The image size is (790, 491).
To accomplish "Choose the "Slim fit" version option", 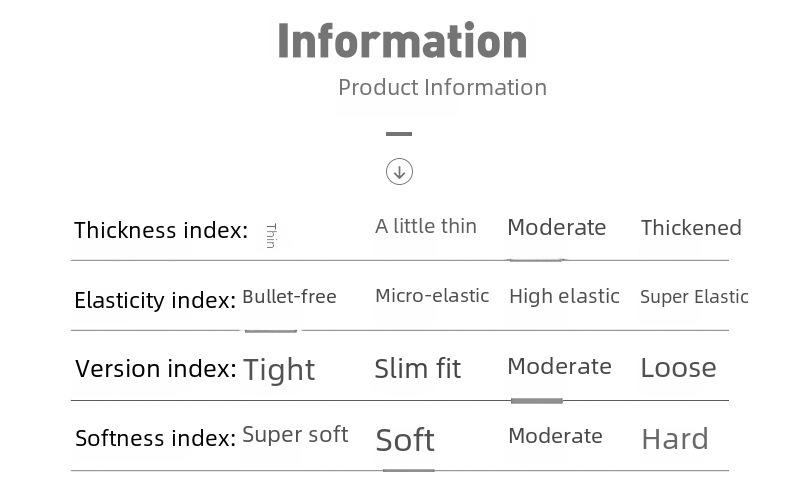I will click(x=417, y=369).
